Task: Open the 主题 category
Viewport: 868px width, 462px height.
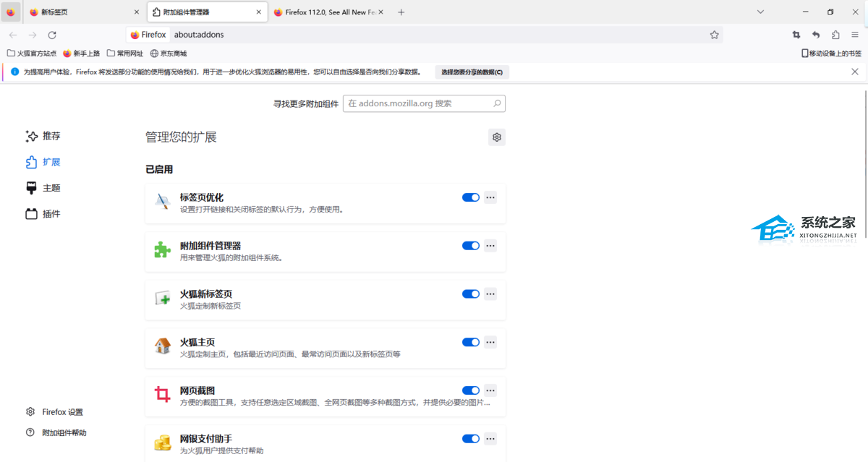Action: (43, 188)
